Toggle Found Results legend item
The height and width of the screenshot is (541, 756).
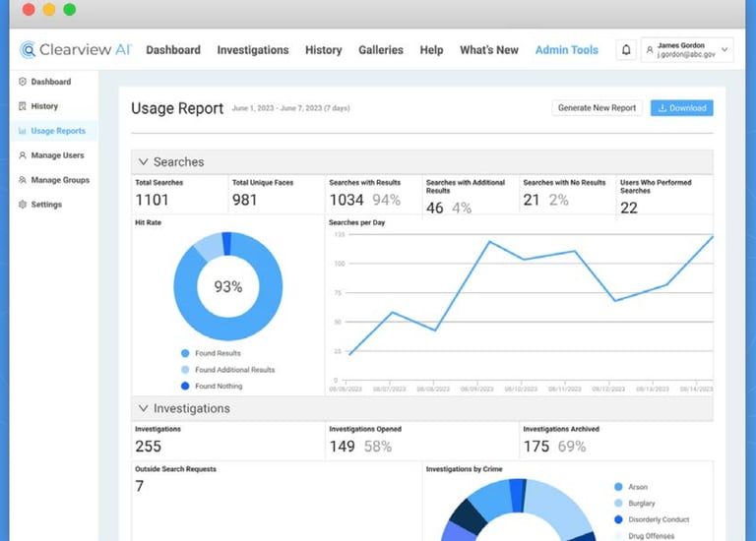[x=211, y=353]
